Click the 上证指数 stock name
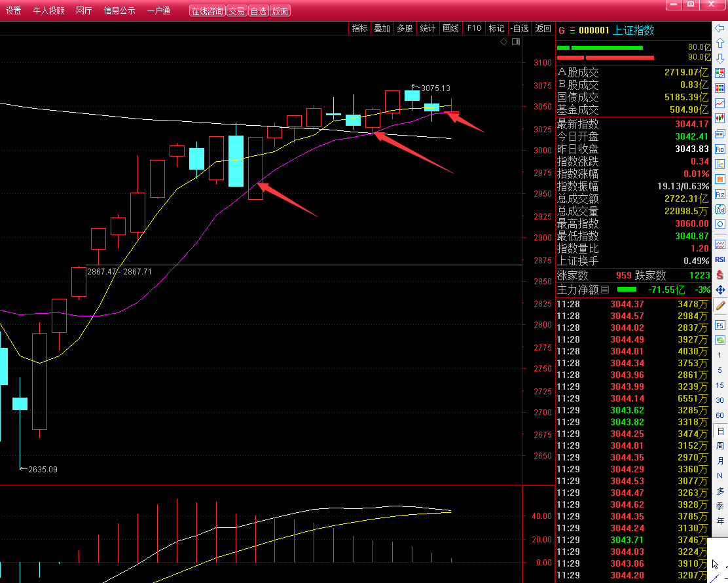The height and width of the screenshot is (583, 728). pos(634,31)
